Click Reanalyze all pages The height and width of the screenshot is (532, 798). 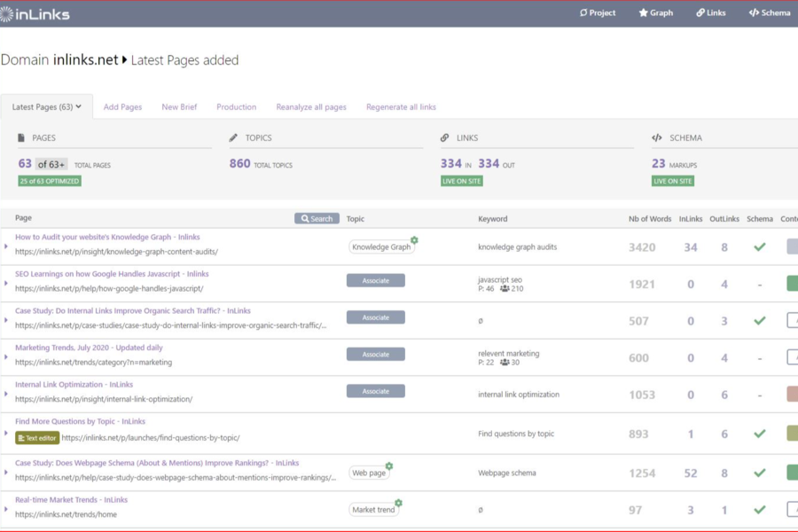click(311, 107)
